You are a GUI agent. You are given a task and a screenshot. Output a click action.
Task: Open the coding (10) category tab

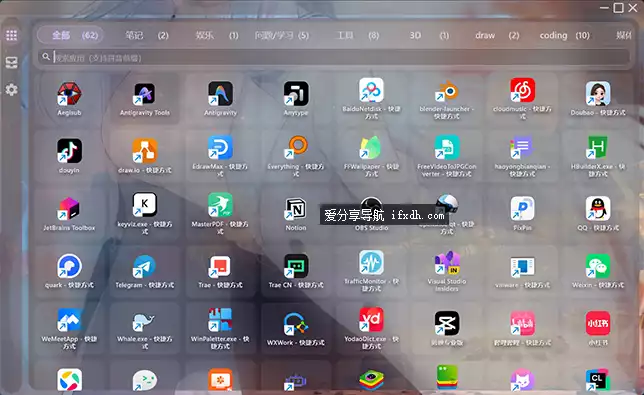coord(564,36)
